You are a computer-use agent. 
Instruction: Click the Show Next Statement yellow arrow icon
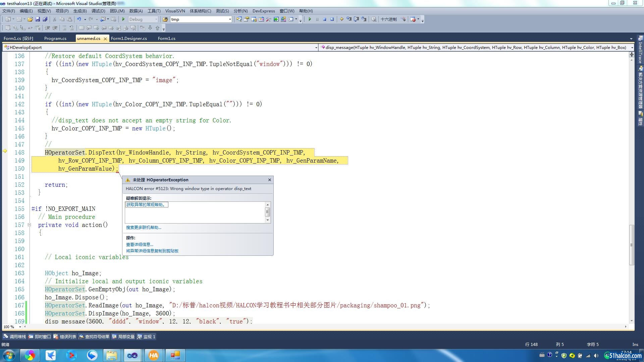pos(341,19)
